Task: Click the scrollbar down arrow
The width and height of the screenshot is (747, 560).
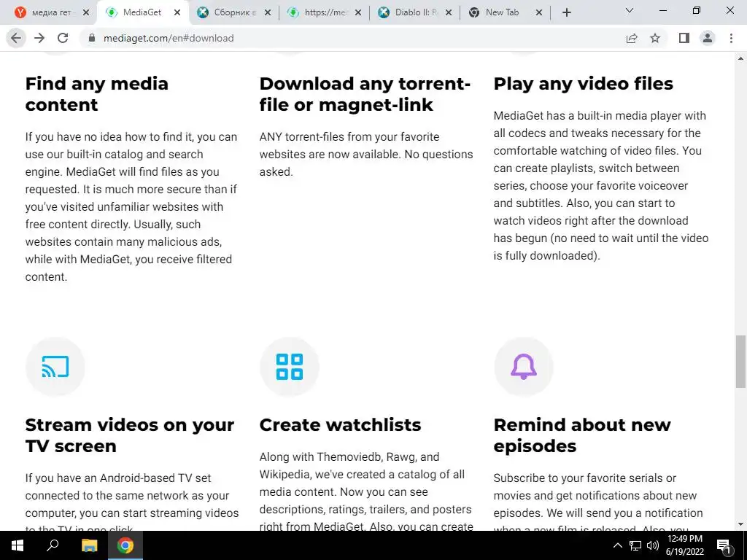Action: point(740,525)
